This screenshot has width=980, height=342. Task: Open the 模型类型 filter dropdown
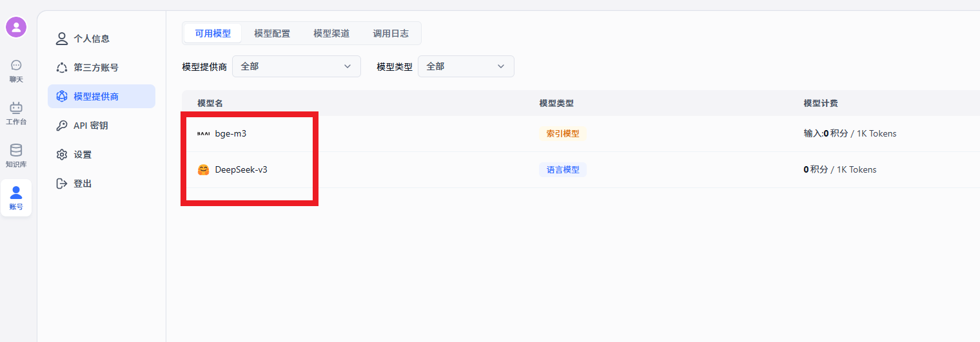(466, 66)
